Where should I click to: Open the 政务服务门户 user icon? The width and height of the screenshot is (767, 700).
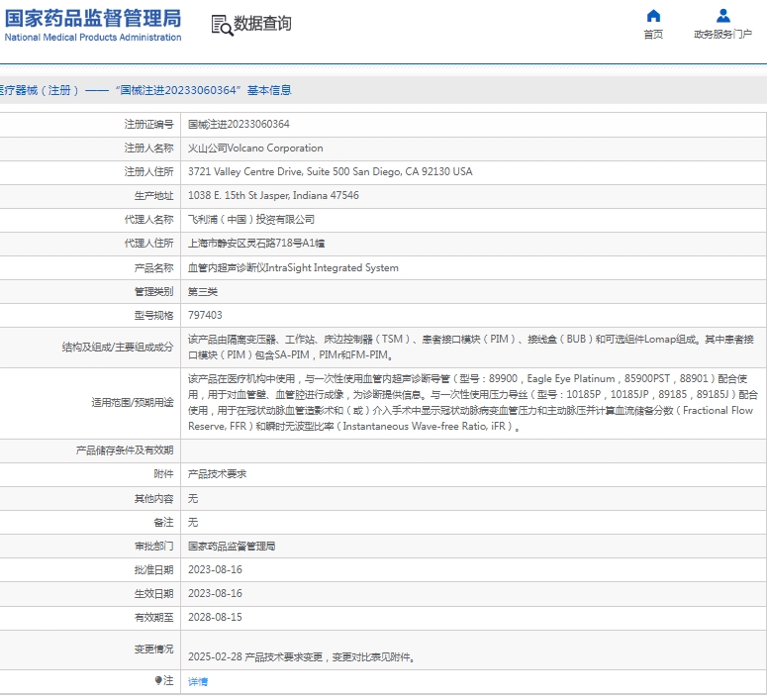coord(723,16)
